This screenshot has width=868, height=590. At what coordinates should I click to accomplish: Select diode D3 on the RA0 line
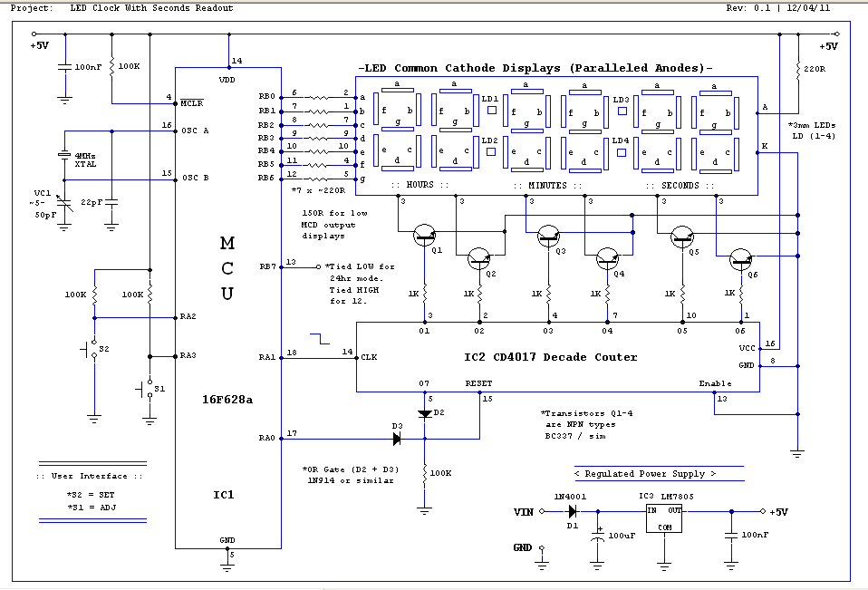tap(396, 439)
